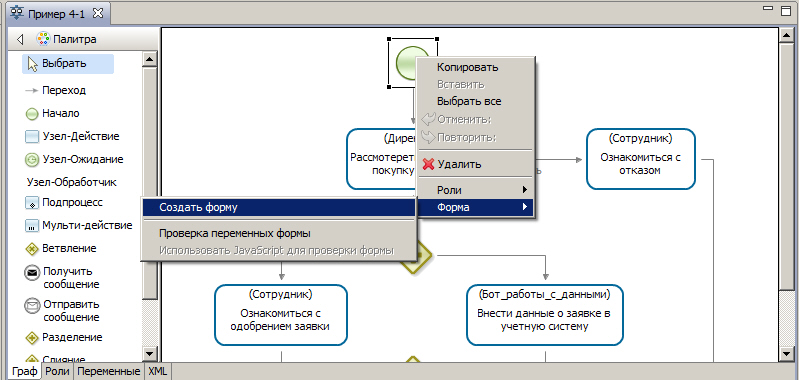799x380 pixels.
Task: Pick the Начало start node tool
Action: click(x=52, y=114)
